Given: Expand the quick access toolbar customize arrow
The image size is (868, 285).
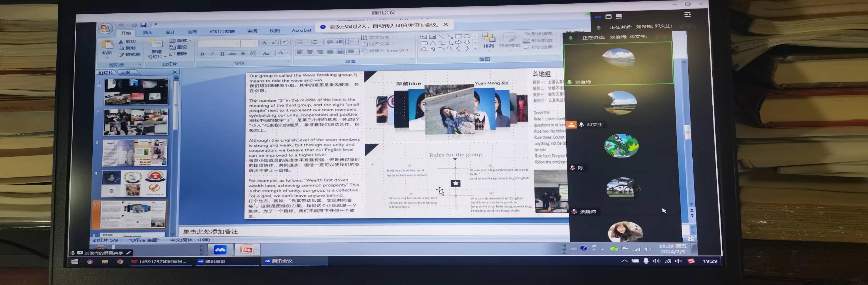Looking at the screenshot, I should click(156, 24).
